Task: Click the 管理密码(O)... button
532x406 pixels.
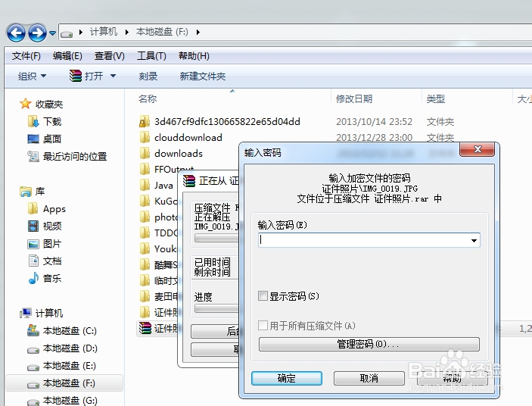Action: (x=369, y=344)
